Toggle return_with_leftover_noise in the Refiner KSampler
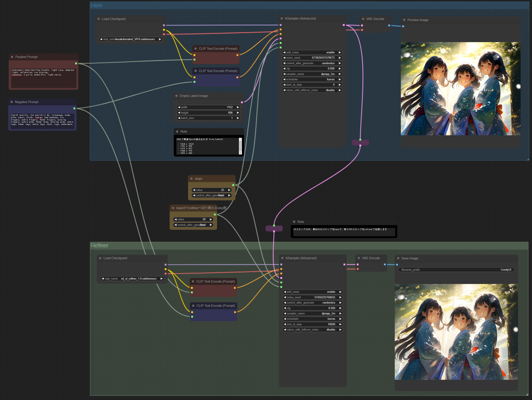 [x=312, y=330]
